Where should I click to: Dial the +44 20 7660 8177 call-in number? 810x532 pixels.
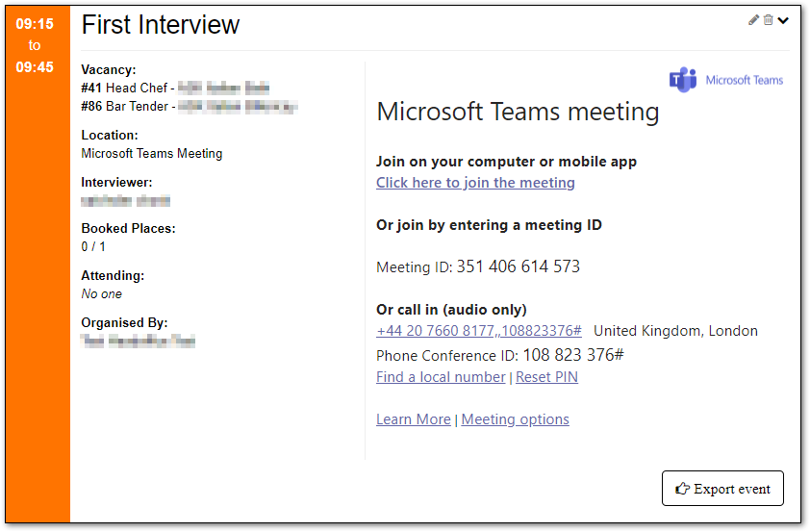coord(478,331)
